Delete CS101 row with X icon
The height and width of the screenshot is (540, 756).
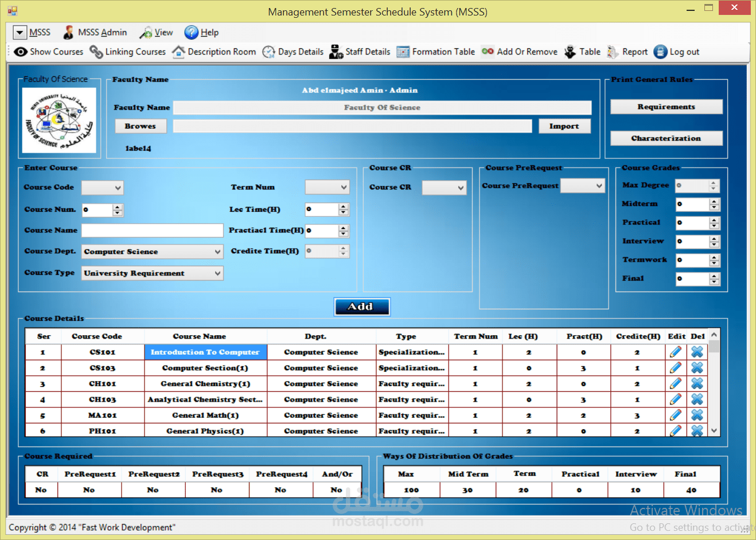point(697,352)
